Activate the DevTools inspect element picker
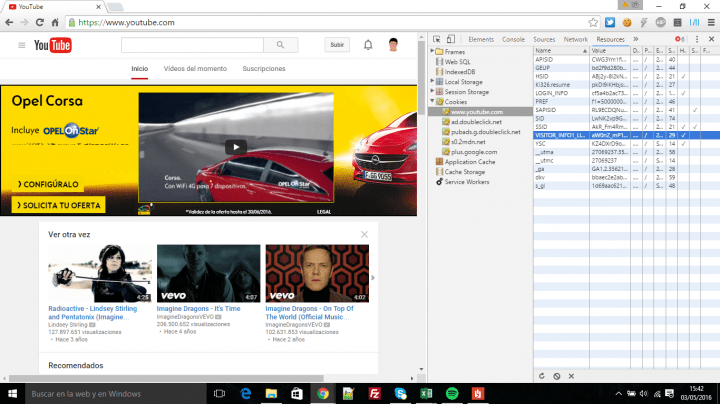Screen dimensions: 720x404 (437, 39)
